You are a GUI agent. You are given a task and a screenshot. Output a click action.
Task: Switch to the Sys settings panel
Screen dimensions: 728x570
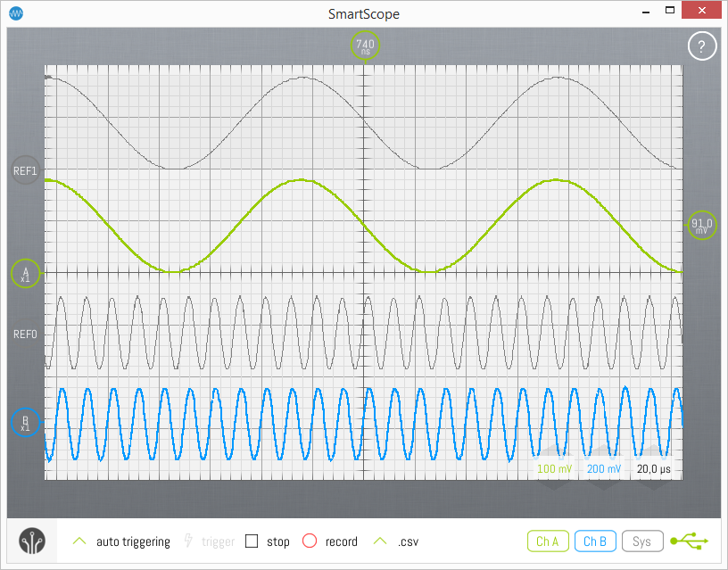click(x=642, y=541)
